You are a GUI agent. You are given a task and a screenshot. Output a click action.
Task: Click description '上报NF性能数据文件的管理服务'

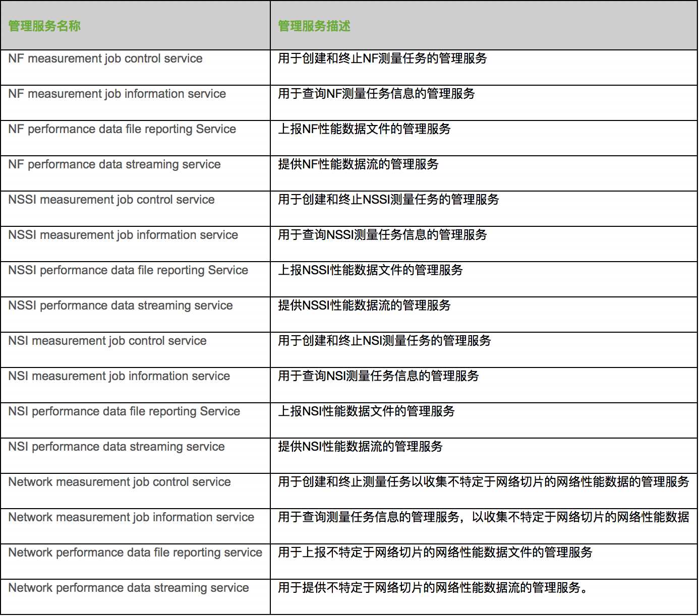tap(364, 129)
